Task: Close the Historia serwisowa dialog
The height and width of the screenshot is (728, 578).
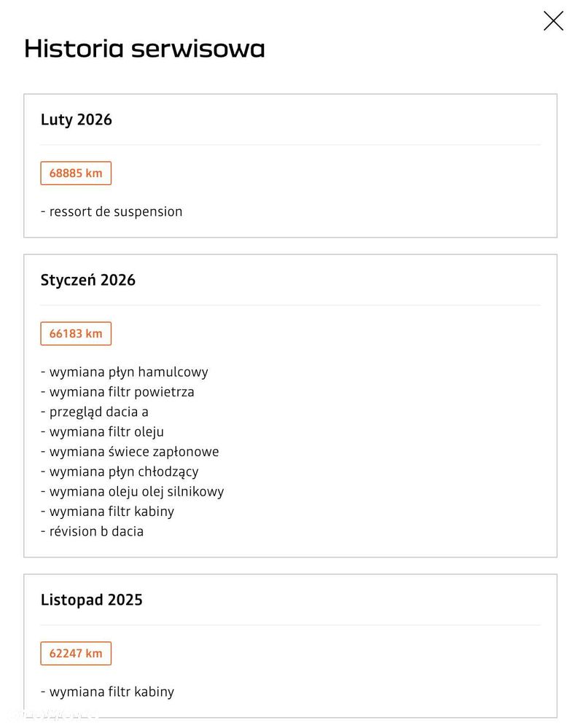Action: coord(553,21)
